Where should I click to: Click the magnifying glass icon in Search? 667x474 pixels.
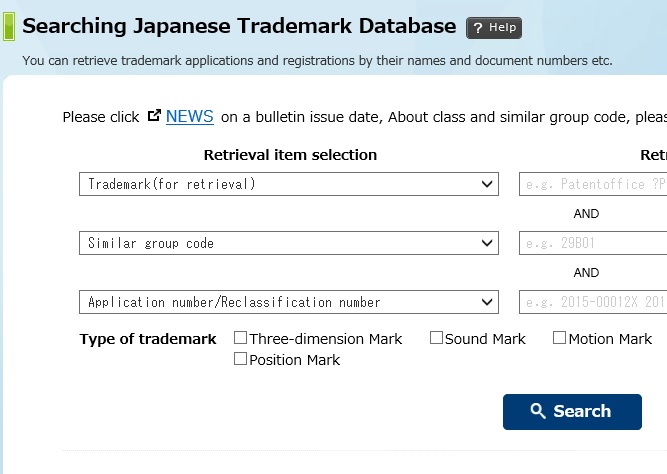point(538,411)
